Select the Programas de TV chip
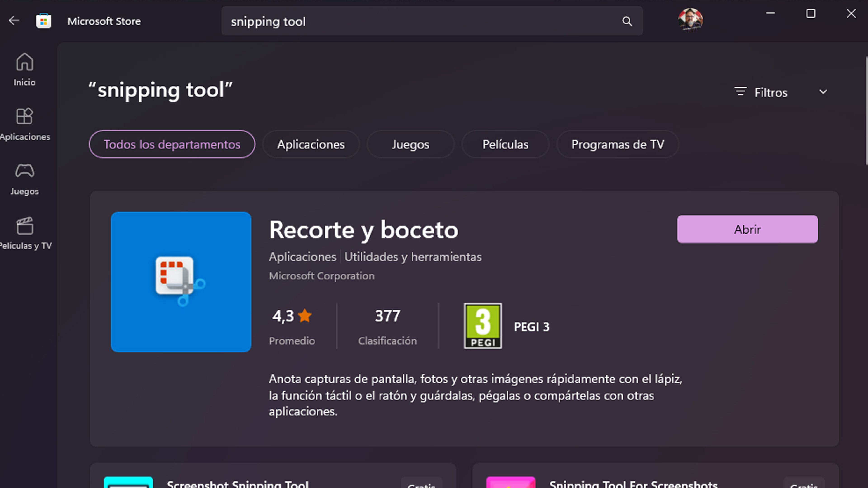The image size is (868, 488). point(617,144)
